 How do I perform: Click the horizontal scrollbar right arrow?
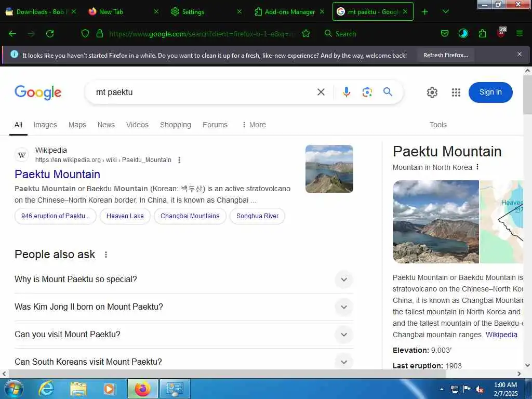[519, 374]
